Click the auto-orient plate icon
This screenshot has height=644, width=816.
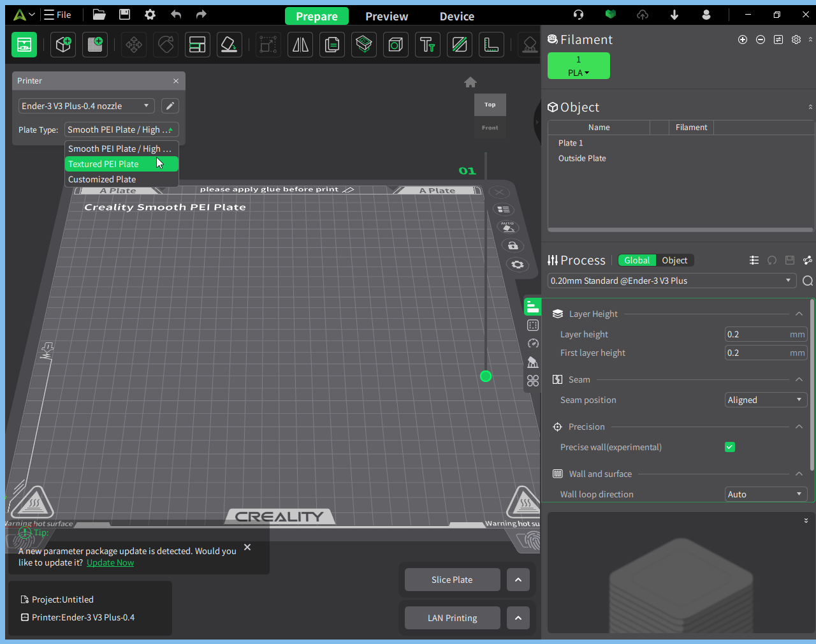(x=508, y=227)
